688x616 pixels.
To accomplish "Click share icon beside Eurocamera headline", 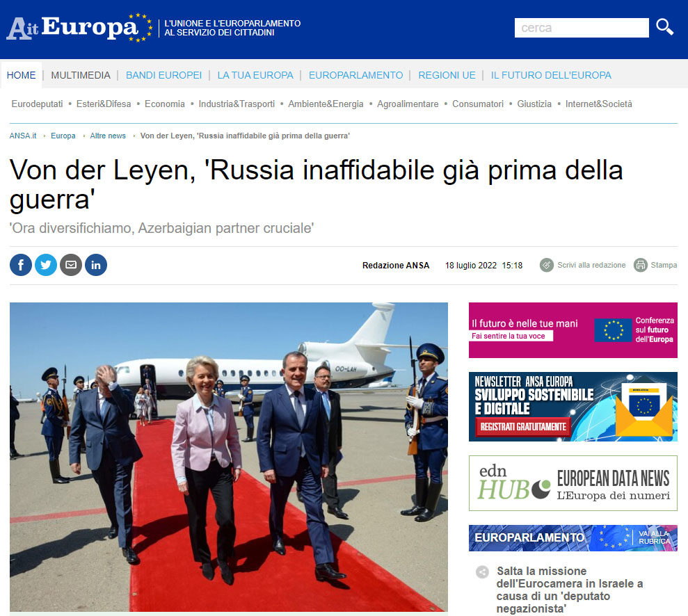I will coord(482,572).
